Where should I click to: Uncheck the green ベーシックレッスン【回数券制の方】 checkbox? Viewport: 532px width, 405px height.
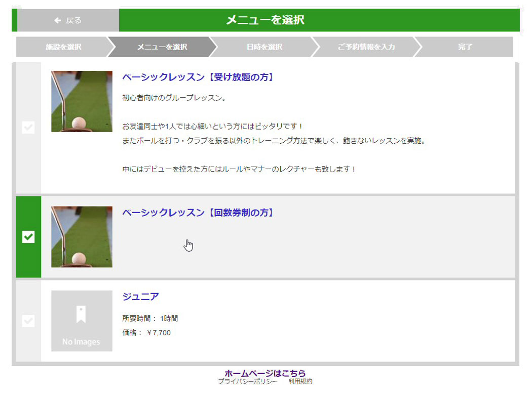28,237
